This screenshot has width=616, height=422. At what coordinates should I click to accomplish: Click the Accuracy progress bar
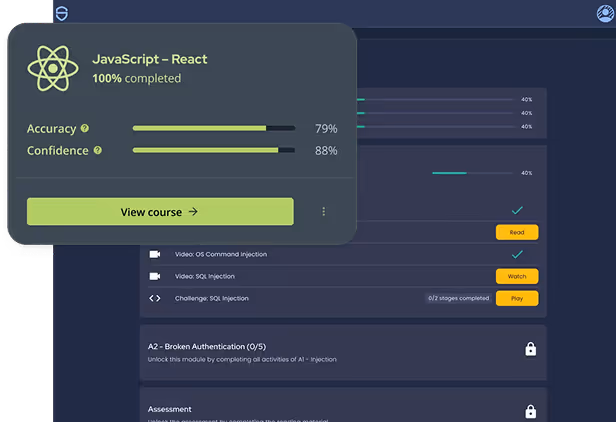[x=214, y=128]
